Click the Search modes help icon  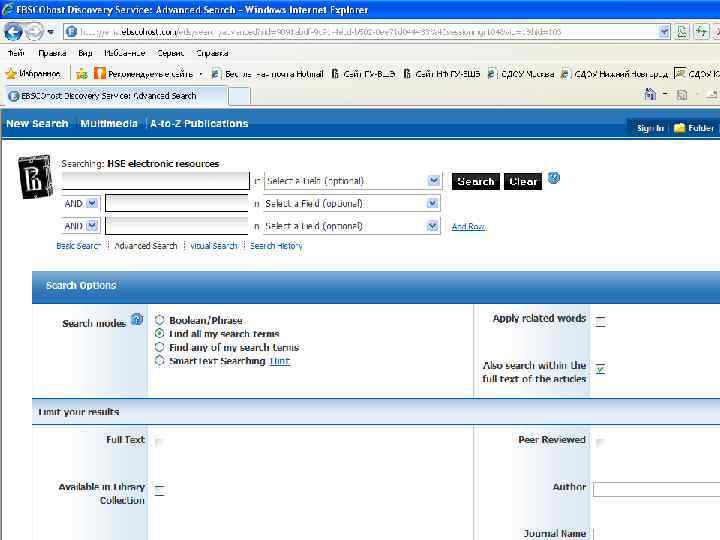tap(137, 319)
